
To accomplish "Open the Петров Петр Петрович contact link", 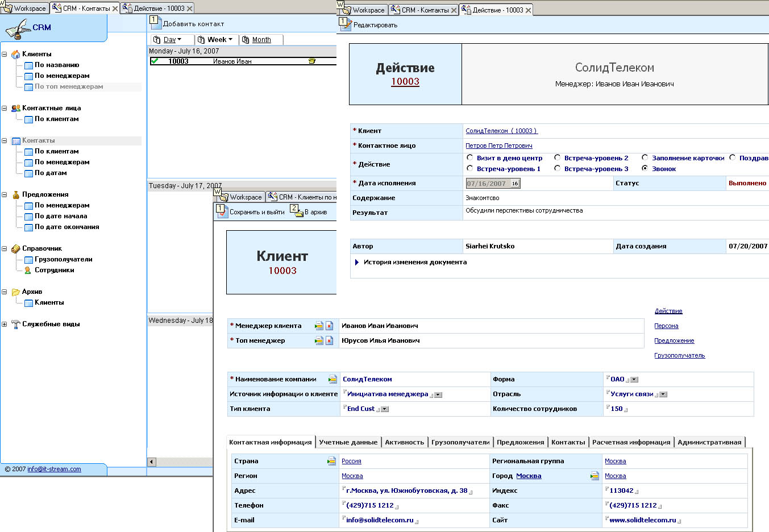I will [498, 146].
